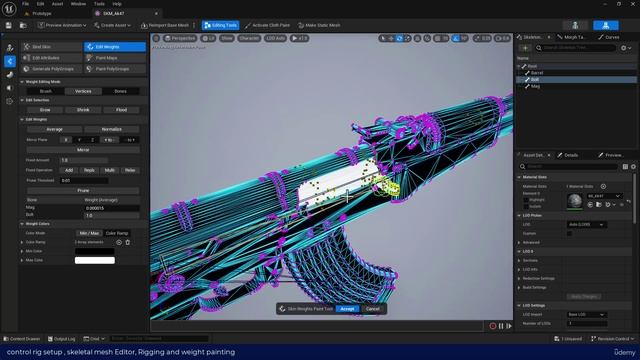
Task: Open the Asset menu
Action: [58, 4]
